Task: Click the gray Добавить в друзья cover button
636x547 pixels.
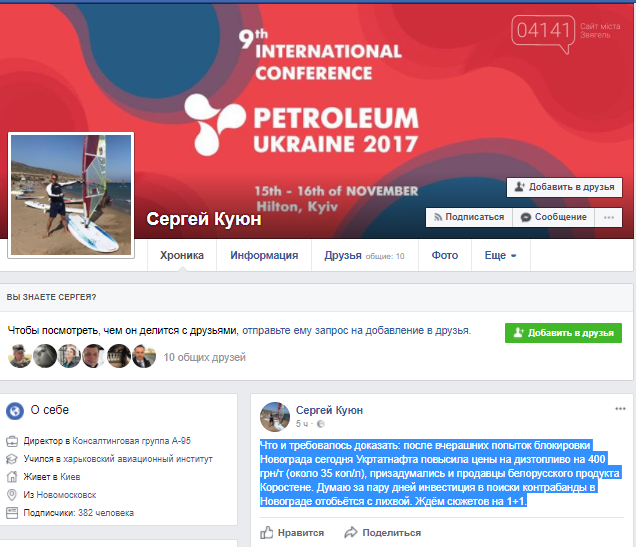Action: point(564,187)
